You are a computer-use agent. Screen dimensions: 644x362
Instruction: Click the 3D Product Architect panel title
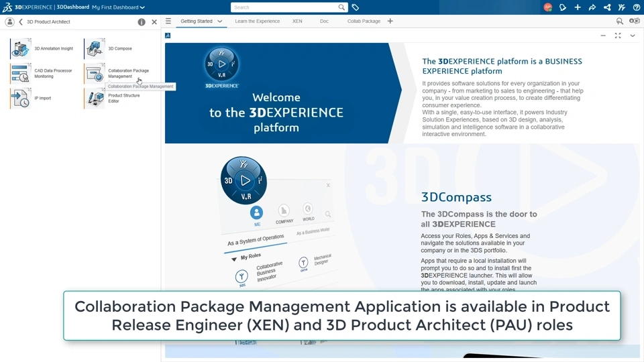click(x=48, y=21)
